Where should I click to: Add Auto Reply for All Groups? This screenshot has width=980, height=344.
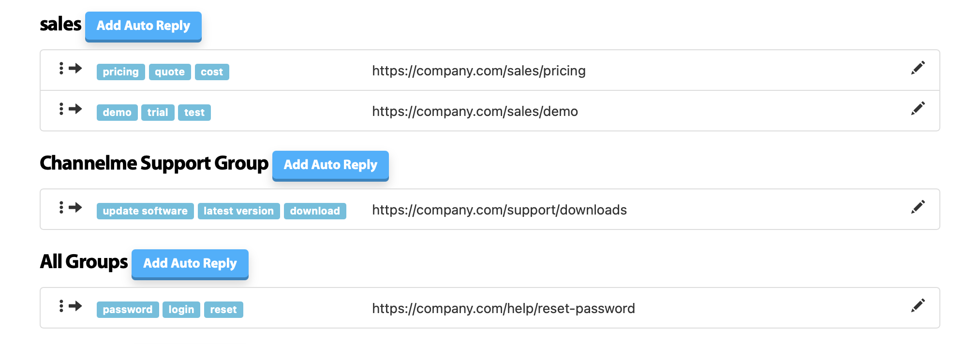pyautogui.click(x=190, y=264)
